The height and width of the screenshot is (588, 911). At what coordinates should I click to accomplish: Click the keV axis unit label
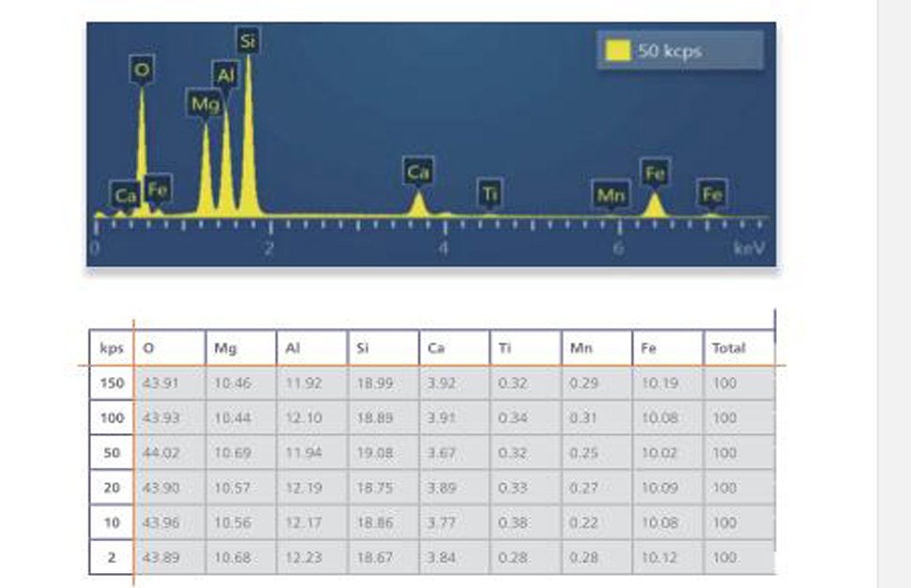tap(750, 248)
